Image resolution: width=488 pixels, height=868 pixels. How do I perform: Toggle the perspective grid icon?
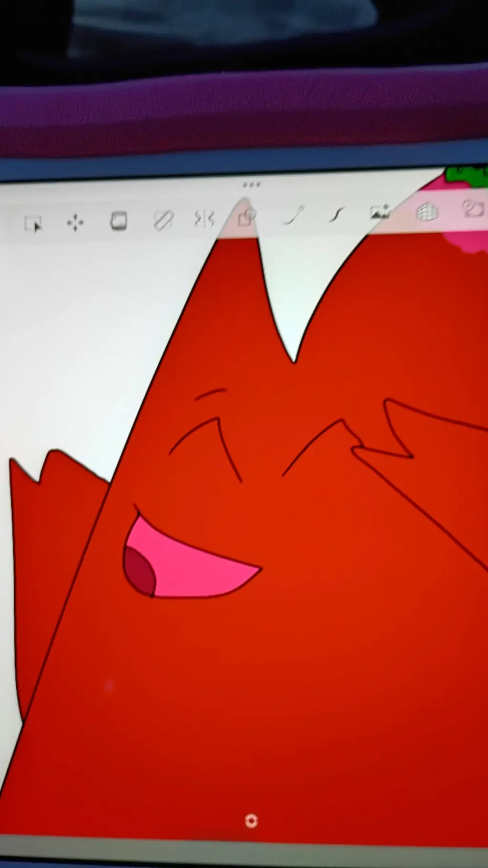427,212
